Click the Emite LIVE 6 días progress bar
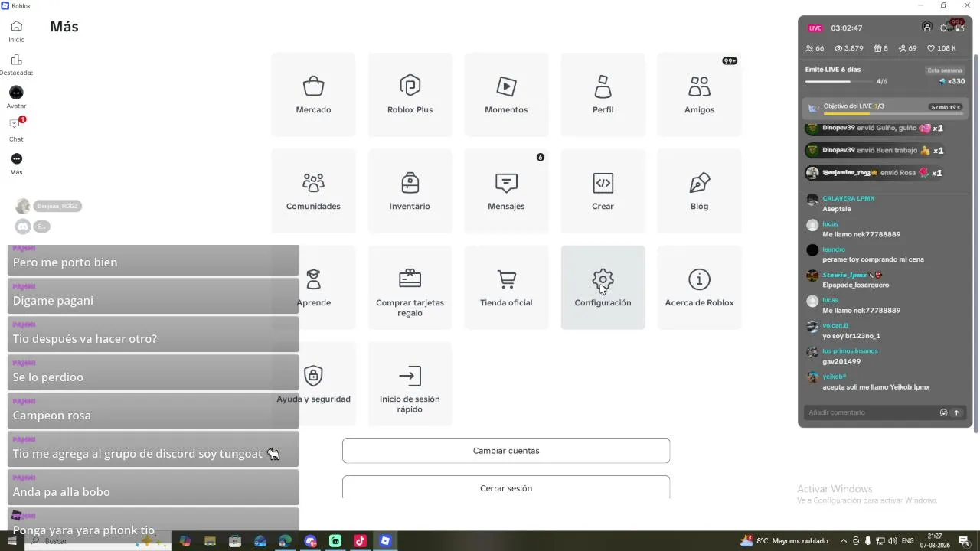This screenshot has width=980, height=551. 839,81
